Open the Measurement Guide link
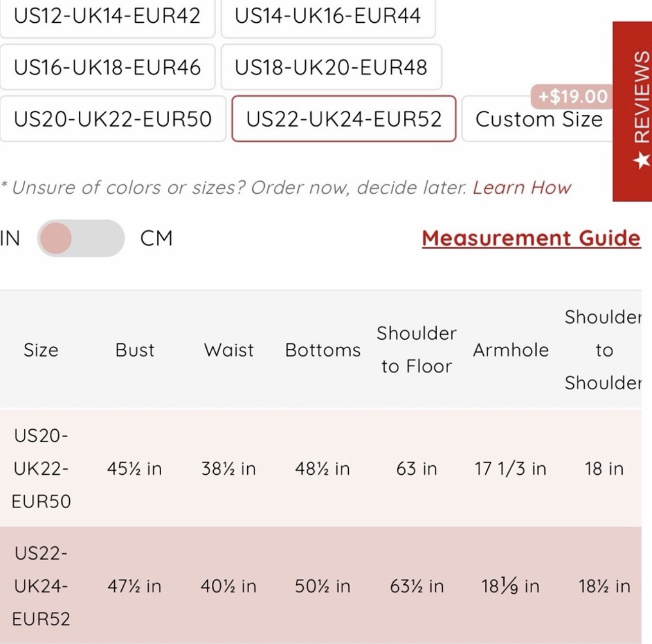This screenshot has height=644, width=652. (x=531, y=238)
